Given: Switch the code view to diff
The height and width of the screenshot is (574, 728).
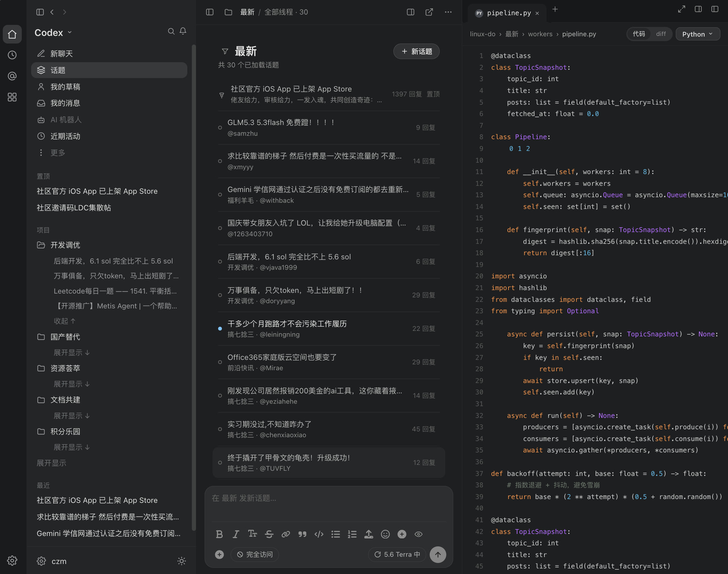Looking at the screenshot, I should coord(661,34).
